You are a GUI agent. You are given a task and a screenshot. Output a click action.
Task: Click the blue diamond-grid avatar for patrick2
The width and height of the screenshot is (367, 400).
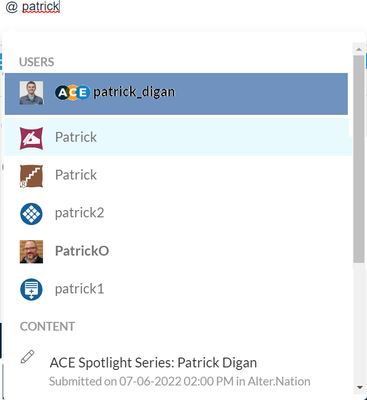(31, 214)
